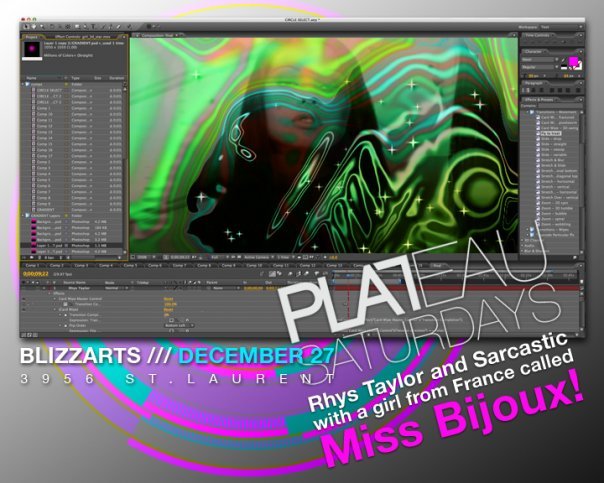Reset the Card Wipe Master Control effect
Image resolution: width=604 pixels, height=483 pixels.
click(168, 299)
